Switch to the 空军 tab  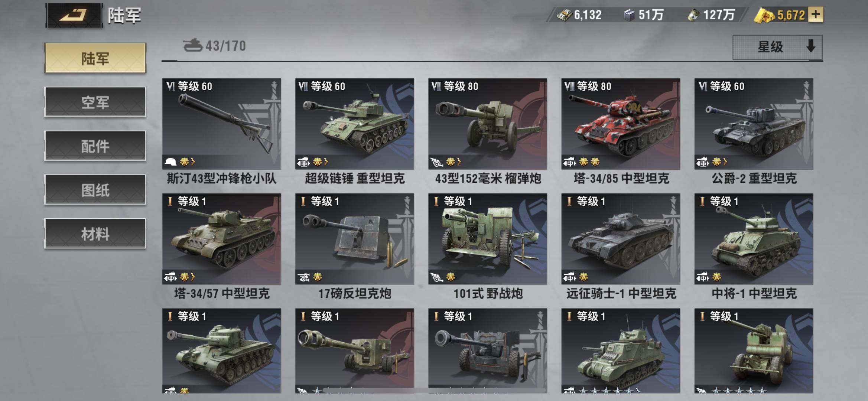click(x=95, y=102)
